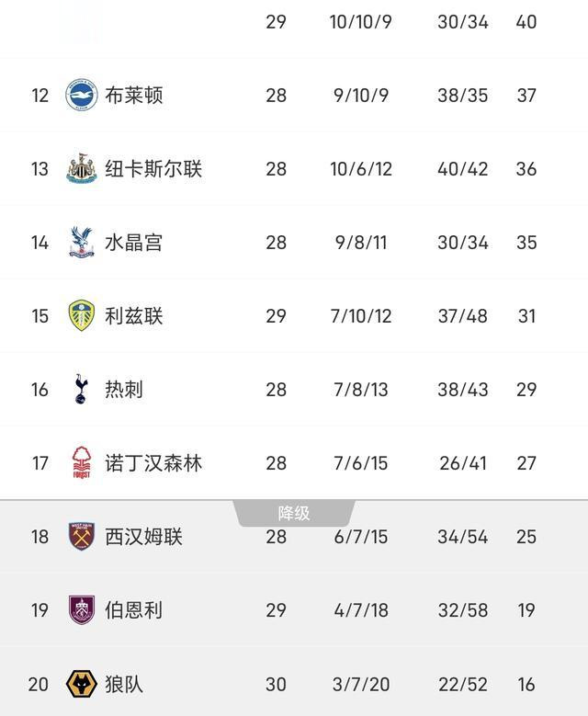Open 利兹联 team details
This screenshot has width=588, height=716.
click(x=134, y=316)
